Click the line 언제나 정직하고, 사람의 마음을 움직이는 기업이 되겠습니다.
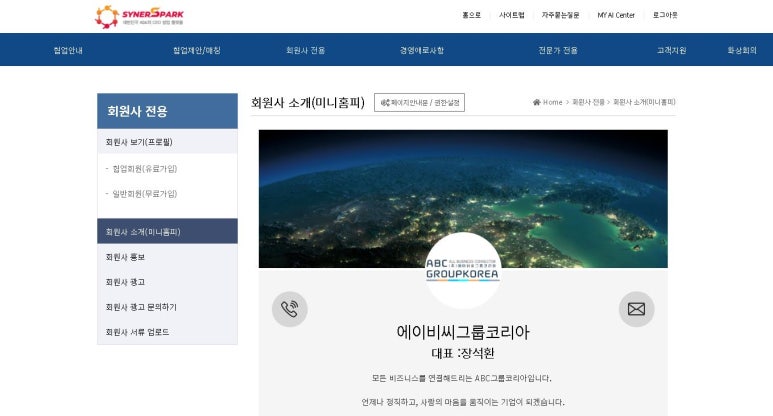 (463, 402)
